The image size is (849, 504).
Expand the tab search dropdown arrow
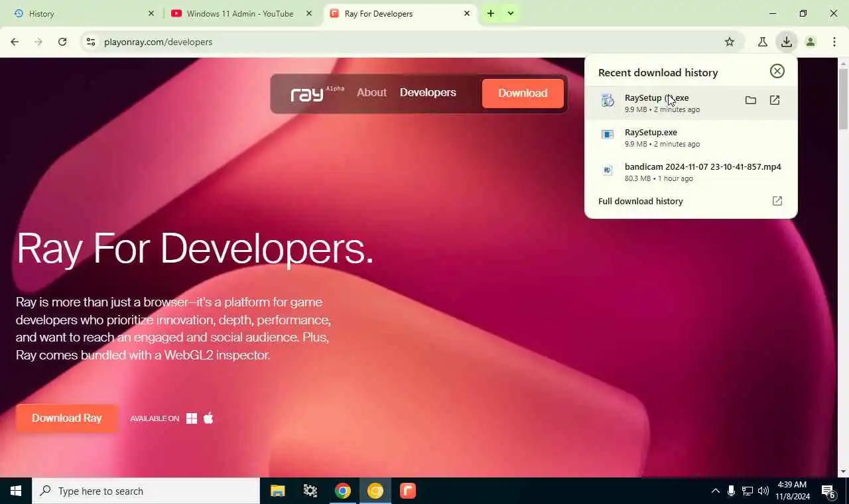pyautogui.click(x=511, y=13)
